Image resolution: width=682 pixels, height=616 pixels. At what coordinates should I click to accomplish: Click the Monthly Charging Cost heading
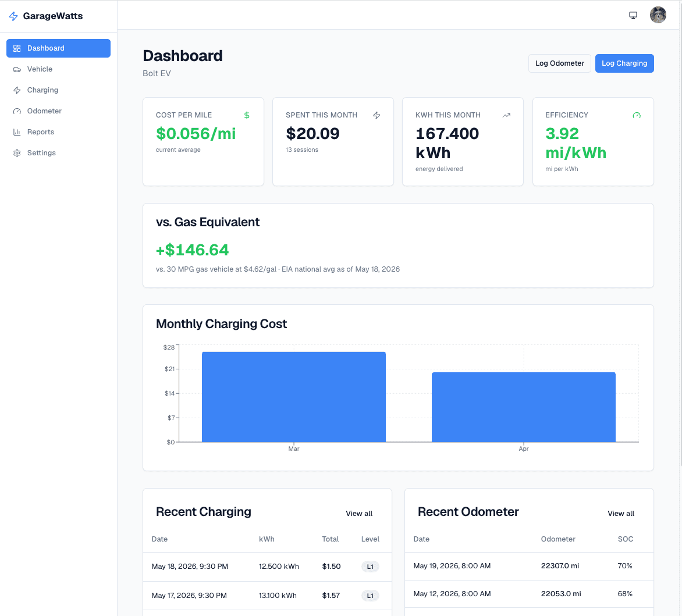click(221, 324)
